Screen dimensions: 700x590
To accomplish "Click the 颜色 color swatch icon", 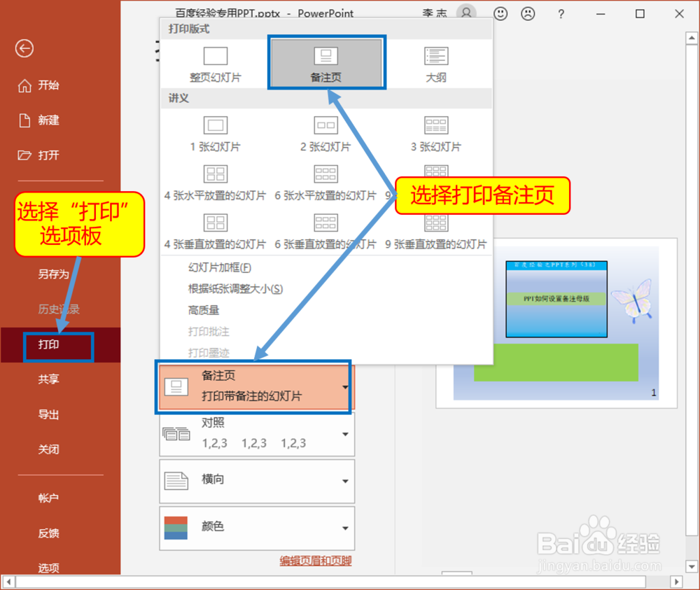I will click(176, 528).
